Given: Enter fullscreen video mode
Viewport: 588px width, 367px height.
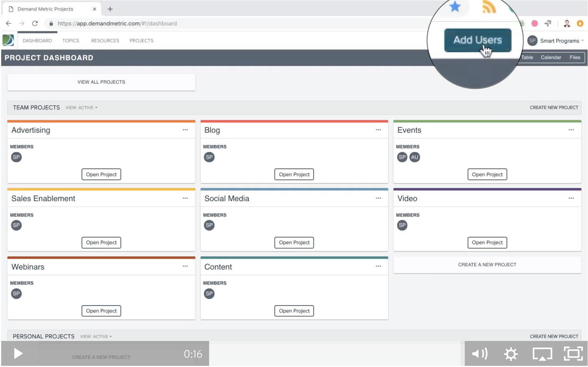Looking at the screenshot, I should tap(573, 353).
